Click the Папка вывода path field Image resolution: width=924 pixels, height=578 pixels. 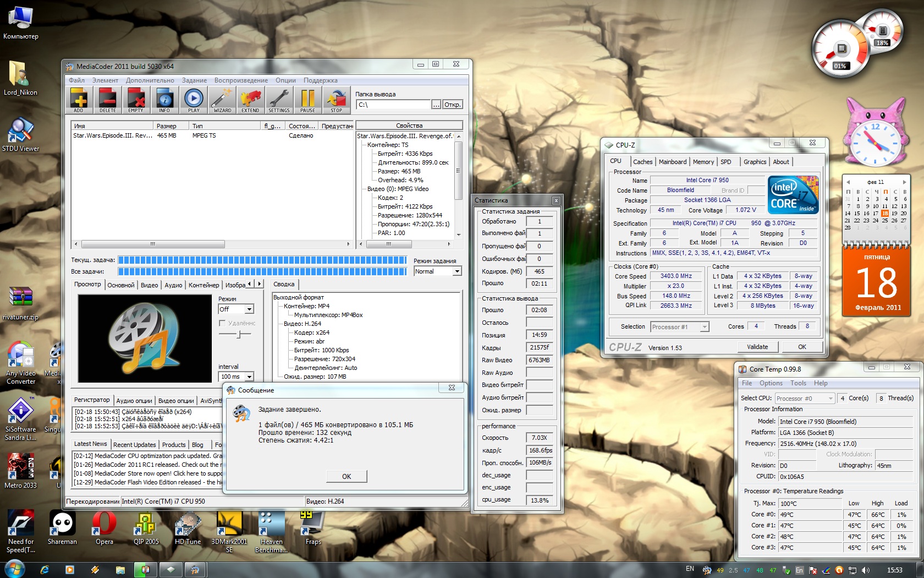[x=393, y=105]
